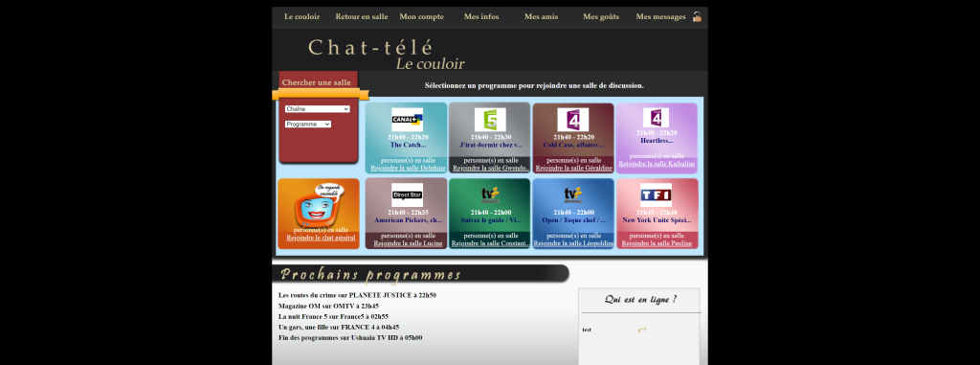Click the smiling TV mascot image

point(319,204)
